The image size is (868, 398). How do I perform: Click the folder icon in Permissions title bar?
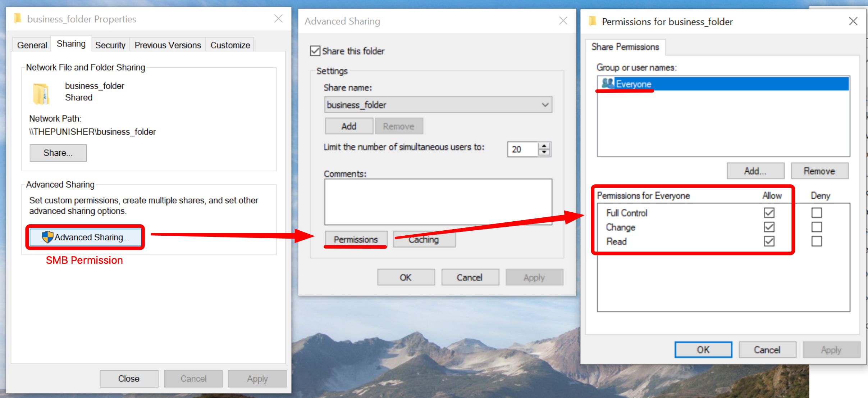(x=592, y=21)
